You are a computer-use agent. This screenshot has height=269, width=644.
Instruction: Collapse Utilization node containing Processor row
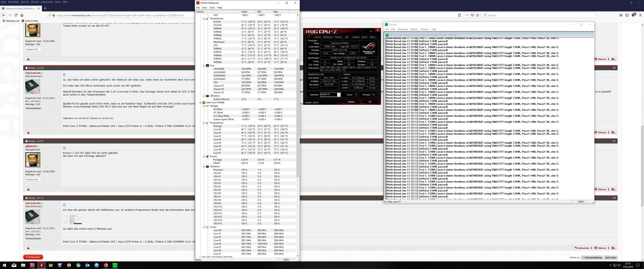pos(204,166)
